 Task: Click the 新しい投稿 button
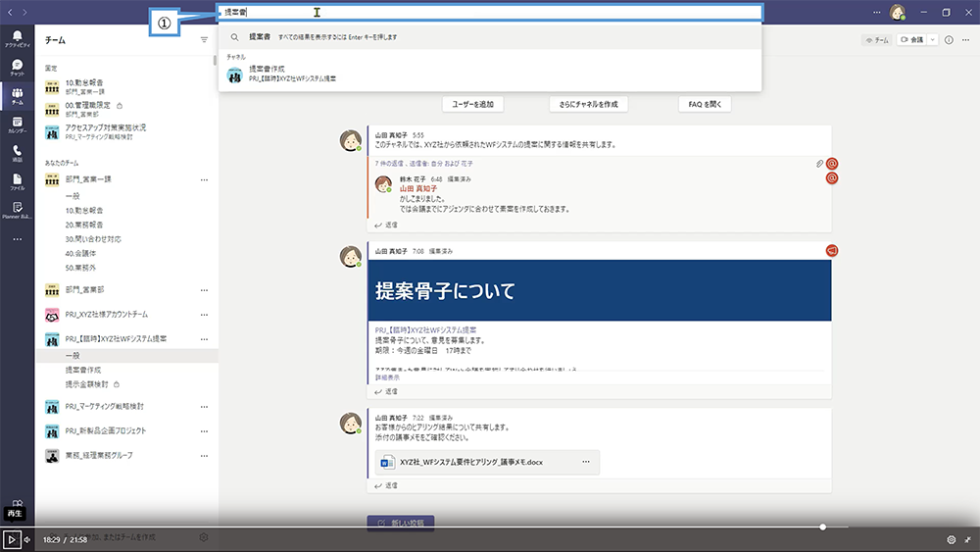pos(401,523)
